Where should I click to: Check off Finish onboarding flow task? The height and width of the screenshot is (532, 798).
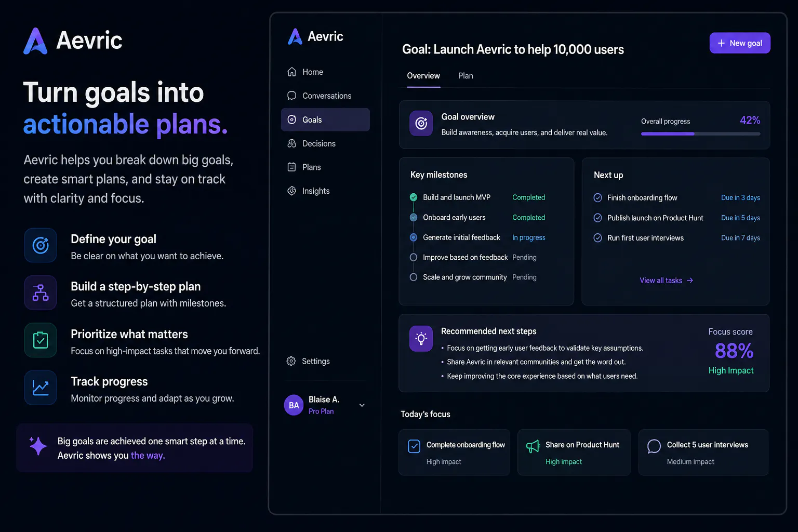598,198
